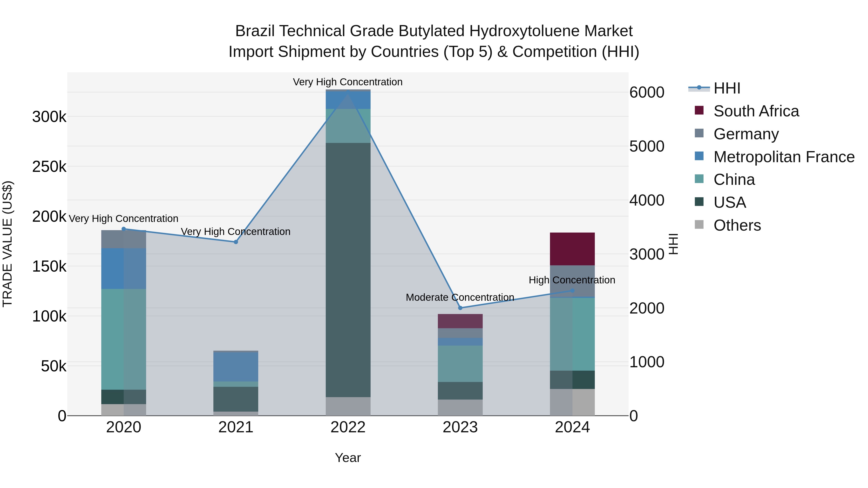Click TRADE VALUE (US$) axis title
868x488 pixels.
tap(7, 244)
